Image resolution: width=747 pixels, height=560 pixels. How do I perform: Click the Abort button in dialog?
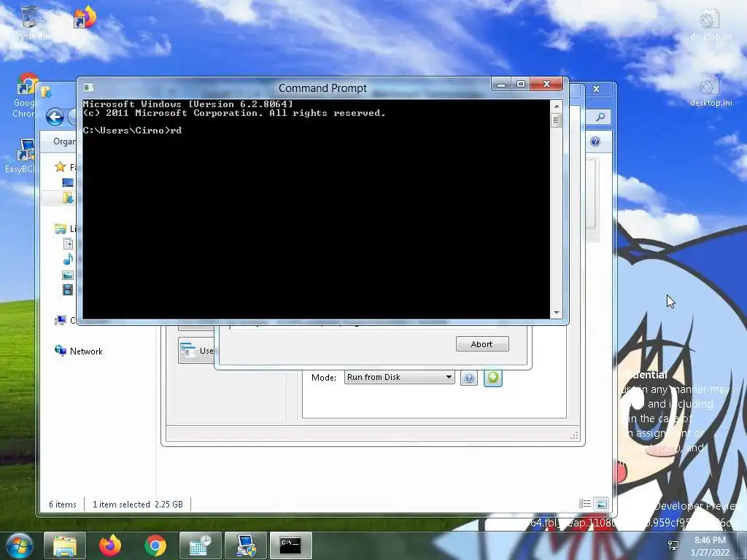(482, 344)
